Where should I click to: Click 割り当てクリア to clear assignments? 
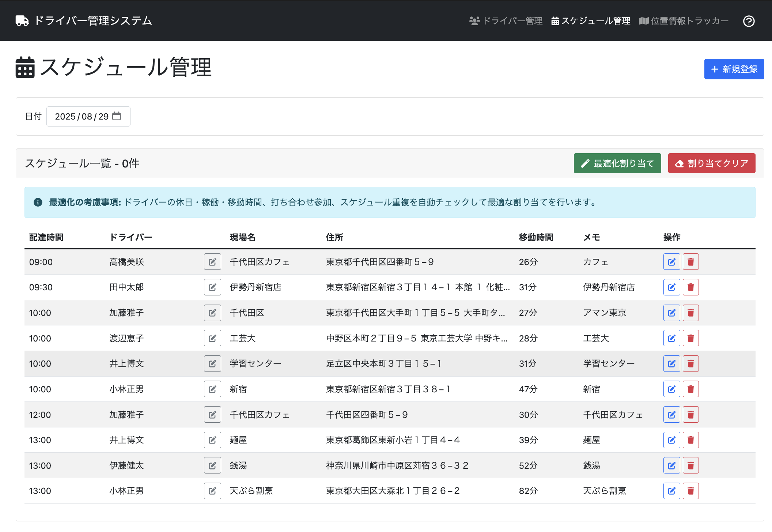(711, 163)
